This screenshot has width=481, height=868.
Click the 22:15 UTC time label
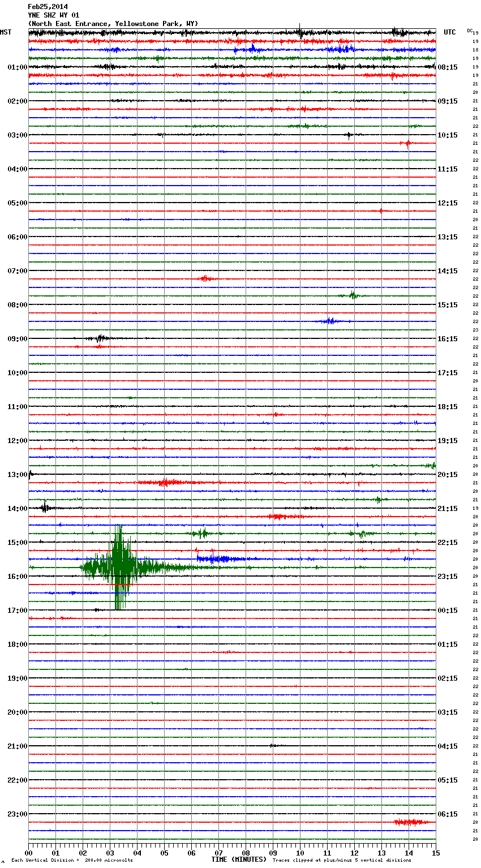[x=448, y=543]
